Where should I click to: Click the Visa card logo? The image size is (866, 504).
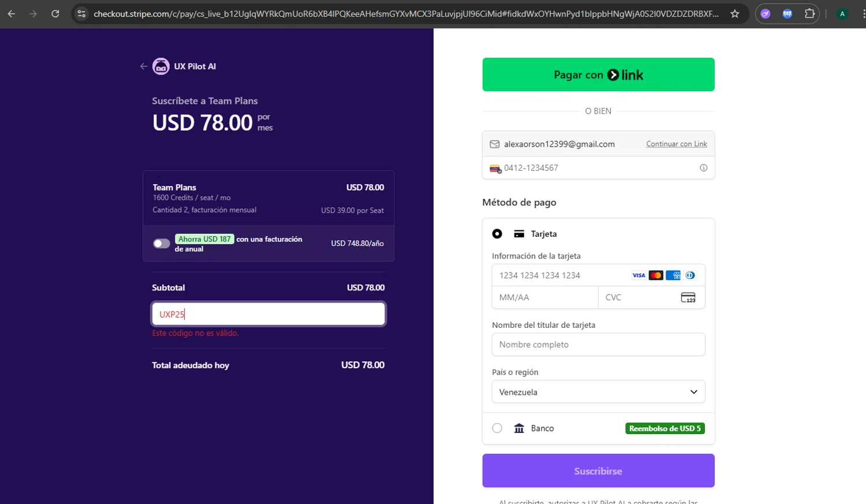tap(639, 275)
